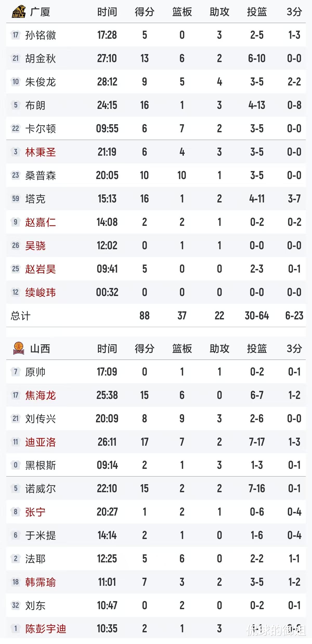This screenshot has width=312, height=644.
Task: Click jersey number badge beside 卡尔顿
Action: pyautogui.click(x=16, y=128)
